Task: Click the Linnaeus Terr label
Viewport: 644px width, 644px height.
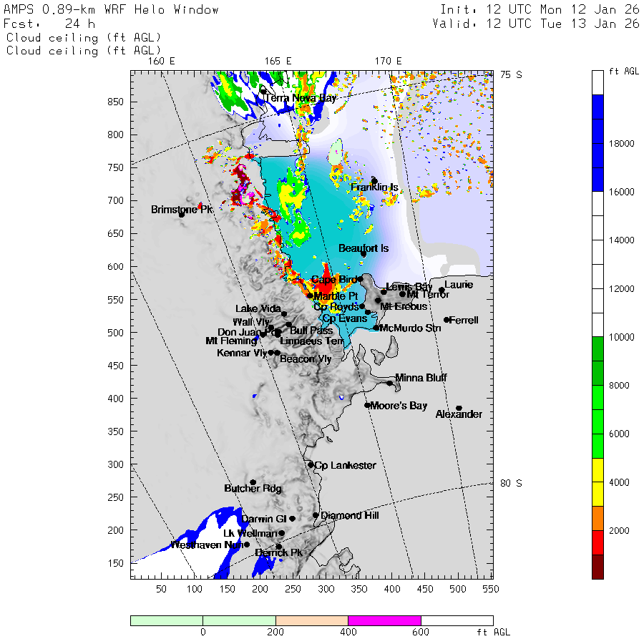Action: click(x=312, y=341)
